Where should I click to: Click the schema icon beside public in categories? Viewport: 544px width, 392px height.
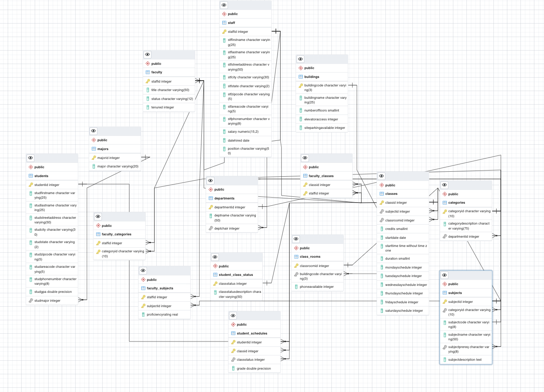445,194
